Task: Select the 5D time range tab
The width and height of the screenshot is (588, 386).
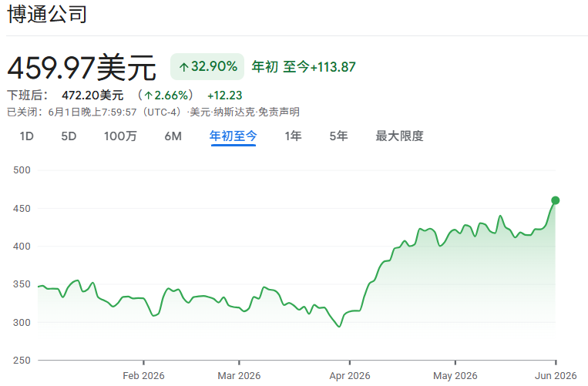Action: (x=69, y=136)
